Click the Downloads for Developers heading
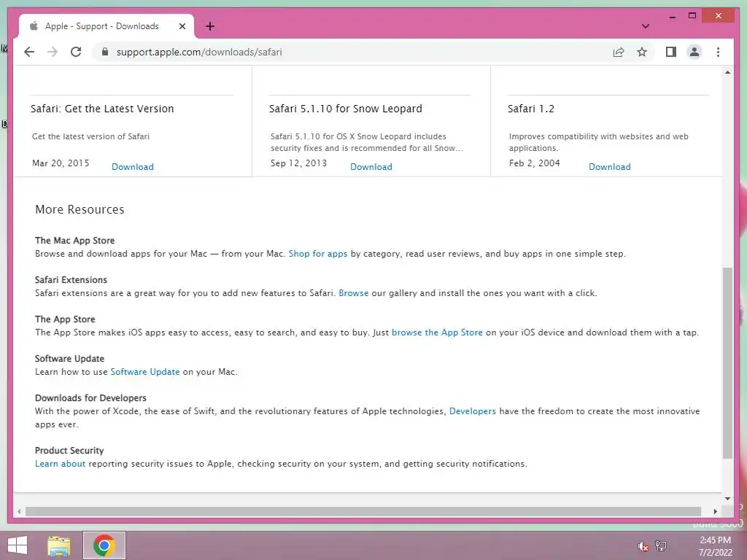The width and height of the screenshot is (747, 560). pos(90,398)
